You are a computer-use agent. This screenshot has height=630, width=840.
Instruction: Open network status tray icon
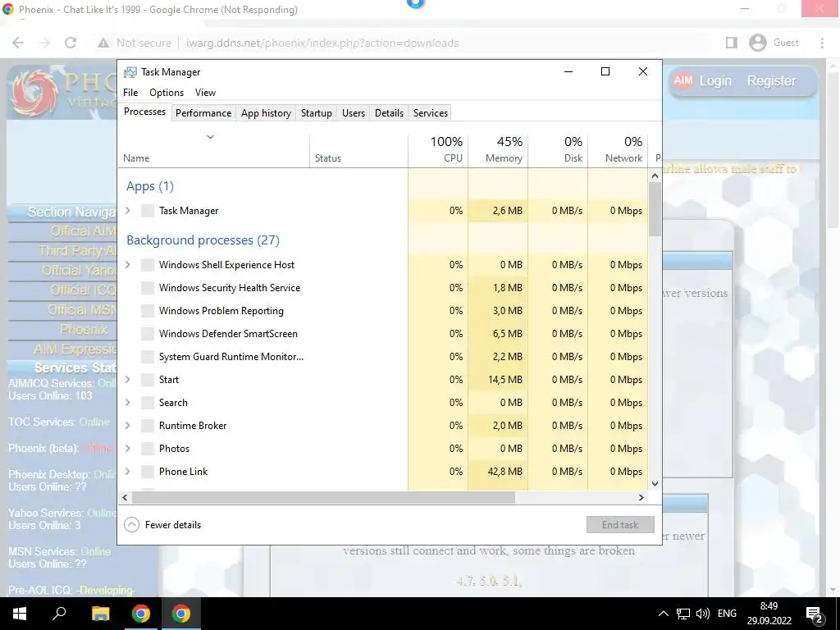pos(683,614)
